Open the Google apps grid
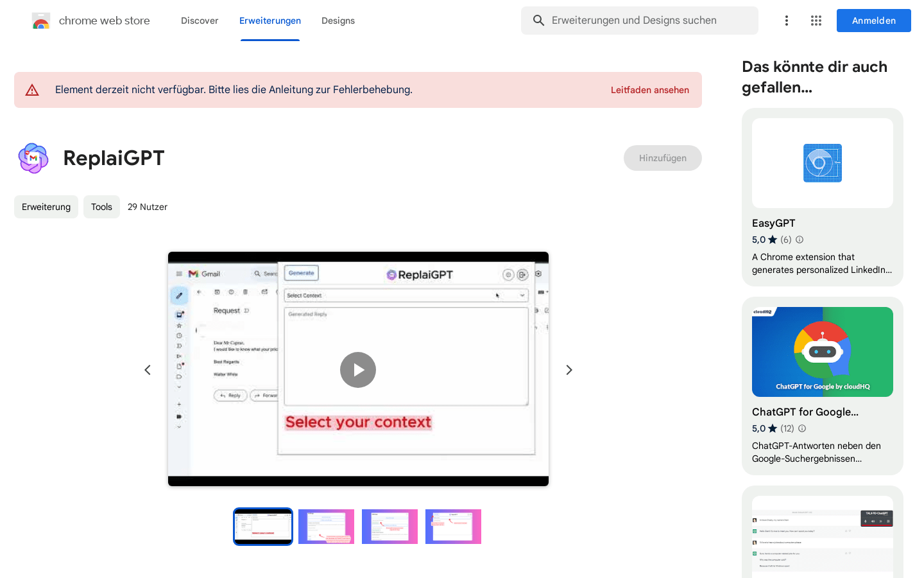 tap(816, 21)
